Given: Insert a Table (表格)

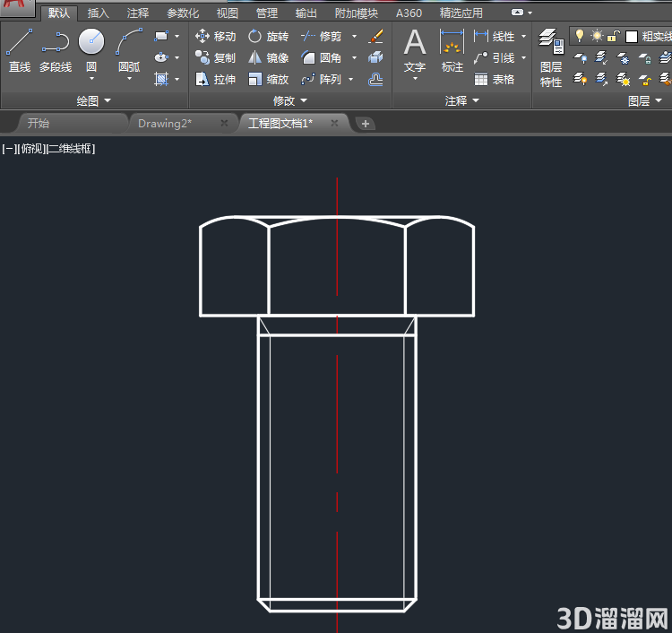Looking at the screenshot, I should (x=494, y=79).
